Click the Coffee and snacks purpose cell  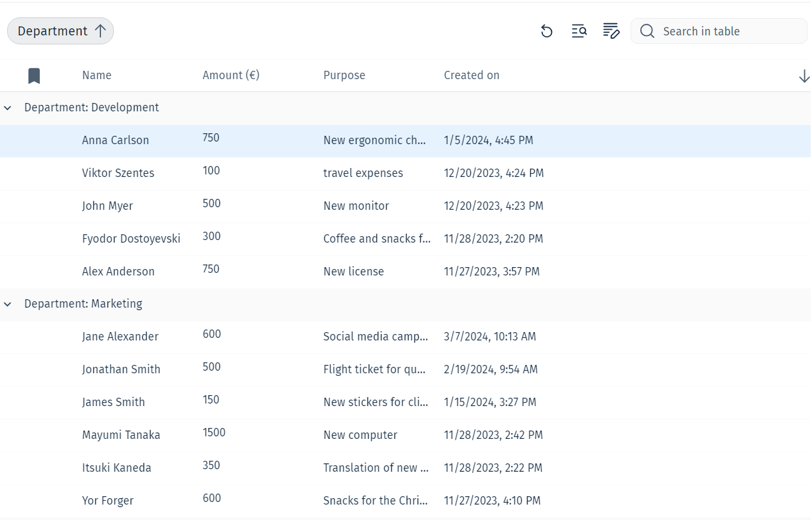377,239
